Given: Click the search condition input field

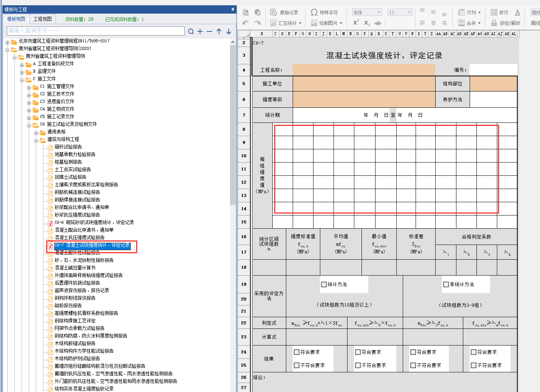Looking at the screenshot, I should click(95, 31).
